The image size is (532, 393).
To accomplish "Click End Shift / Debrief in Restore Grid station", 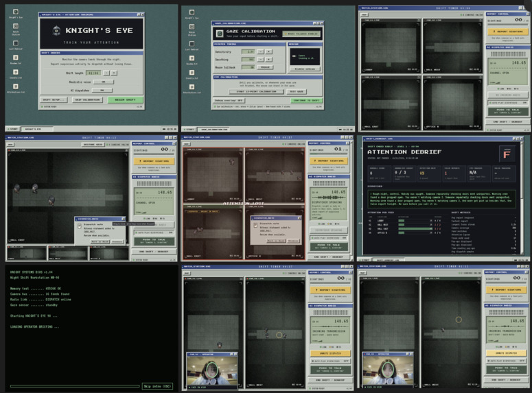I will pyautogui.click(x=154, y=252).
